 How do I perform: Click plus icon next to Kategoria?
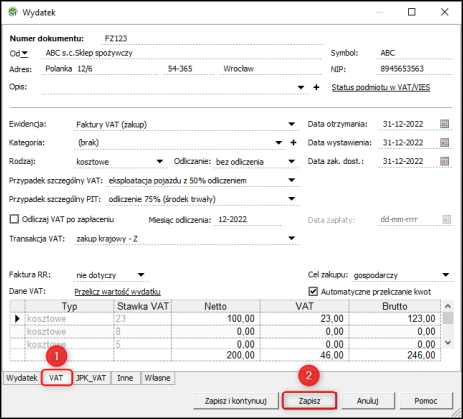point(293,143)
